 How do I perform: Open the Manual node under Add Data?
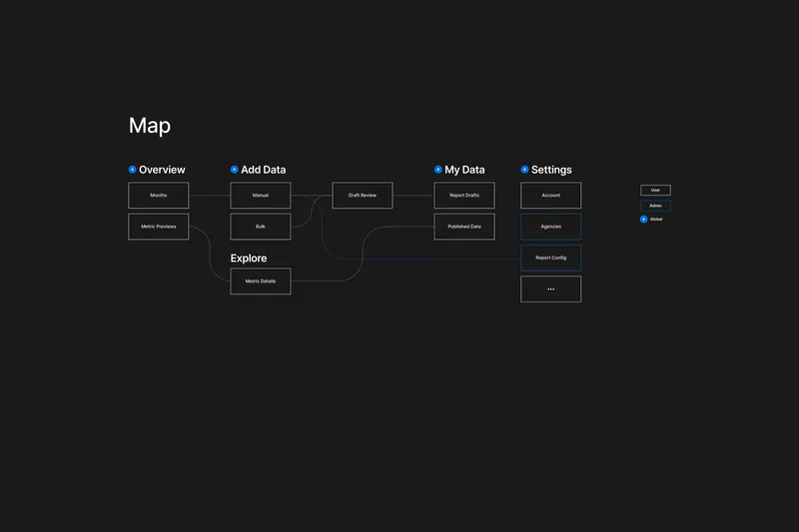261,195
